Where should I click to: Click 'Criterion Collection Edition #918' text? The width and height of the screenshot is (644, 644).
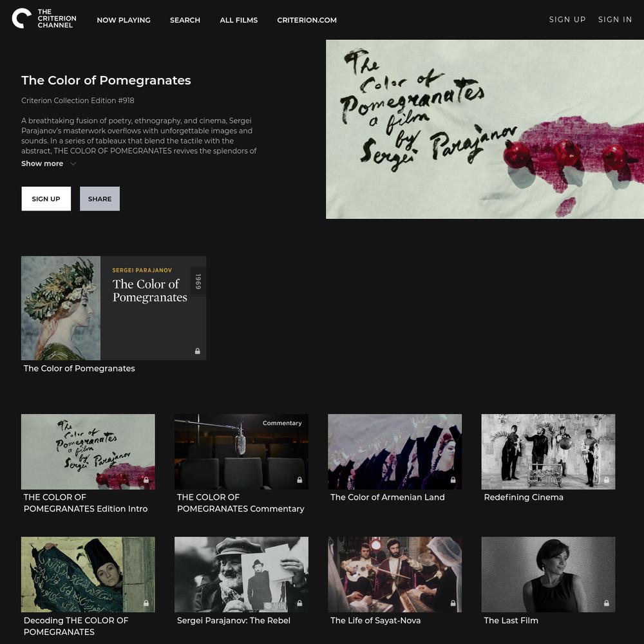[78, 100]
